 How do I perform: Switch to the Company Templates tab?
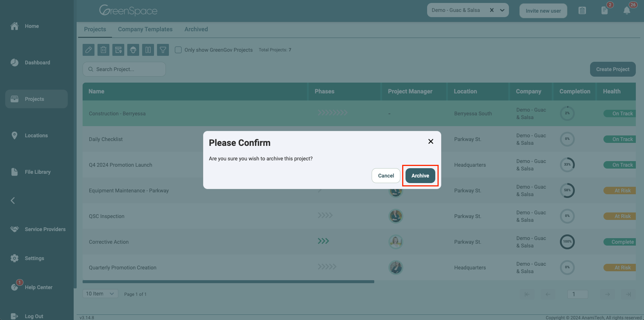[145, 29]
